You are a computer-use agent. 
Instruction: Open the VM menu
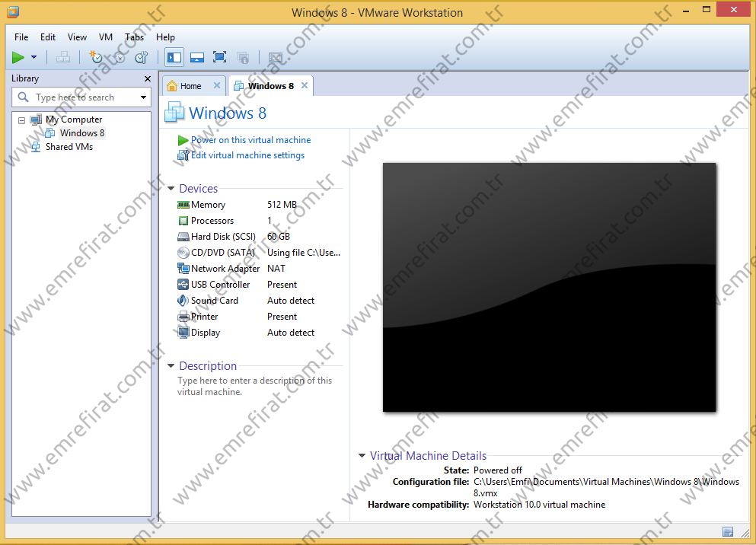click(106, 37)
